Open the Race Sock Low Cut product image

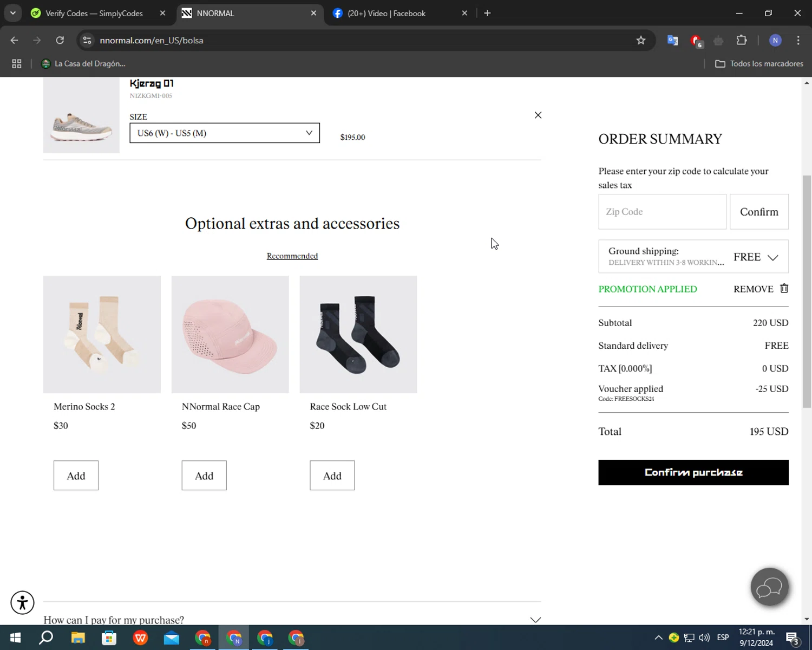click(358, 335)
